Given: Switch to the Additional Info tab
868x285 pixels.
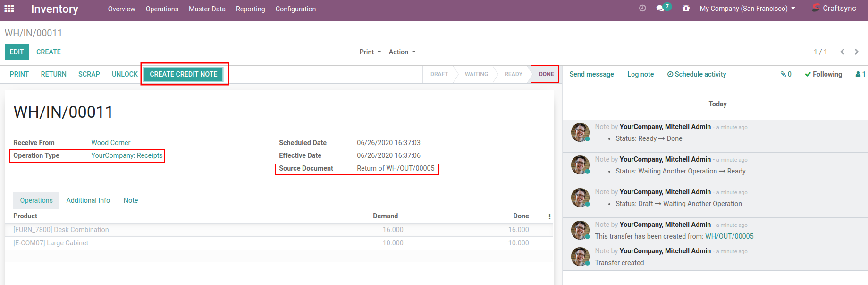Looking at the screenshot, I should 88,200.
